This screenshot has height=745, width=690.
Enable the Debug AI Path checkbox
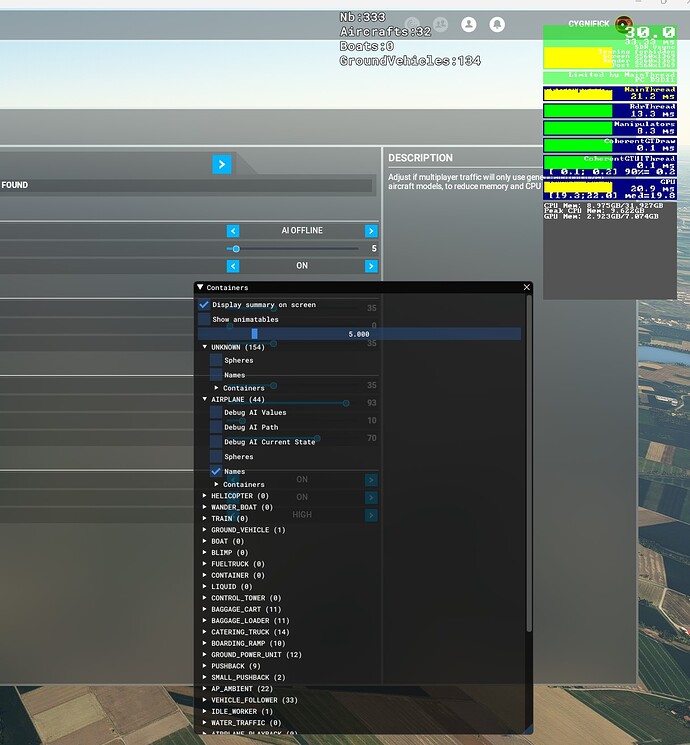click(216, 427)
